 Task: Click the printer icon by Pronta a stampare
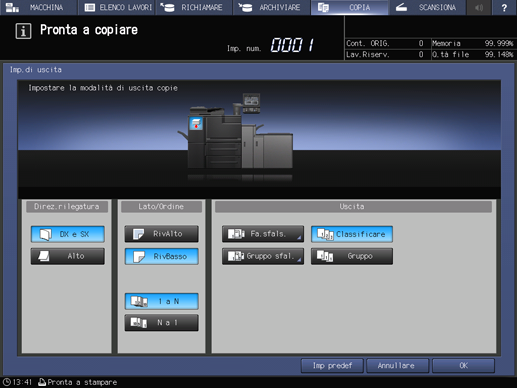click(42, 382)
